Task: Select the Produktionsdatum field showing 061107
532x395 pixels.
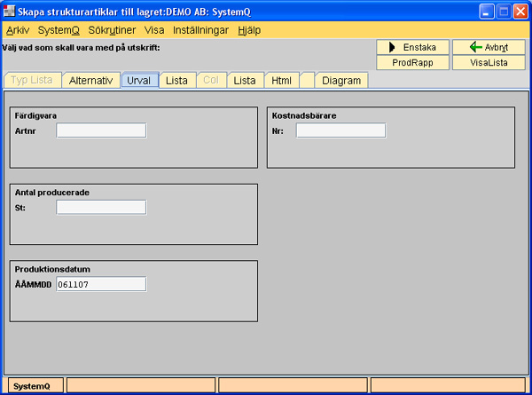Action: point(101,284)
